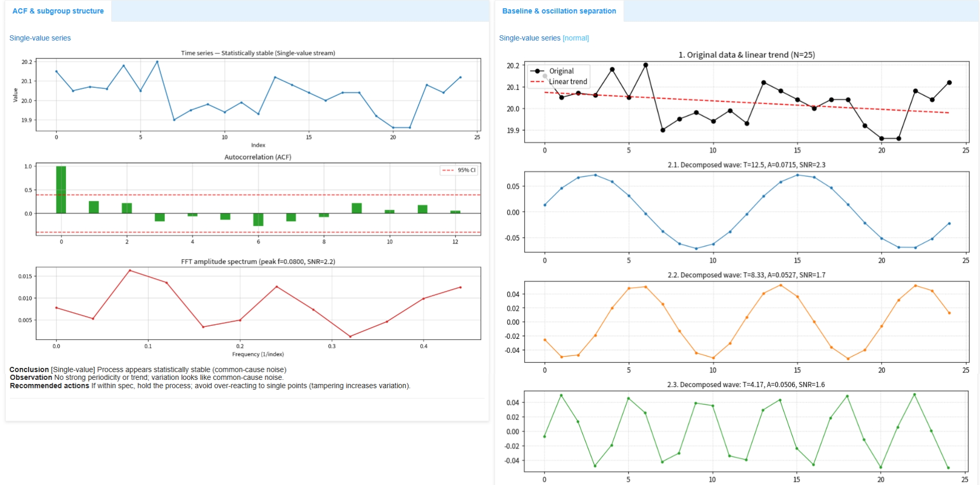Click the '2.2. Decomposed wave: T=8.33' title

tap(746, 275)
